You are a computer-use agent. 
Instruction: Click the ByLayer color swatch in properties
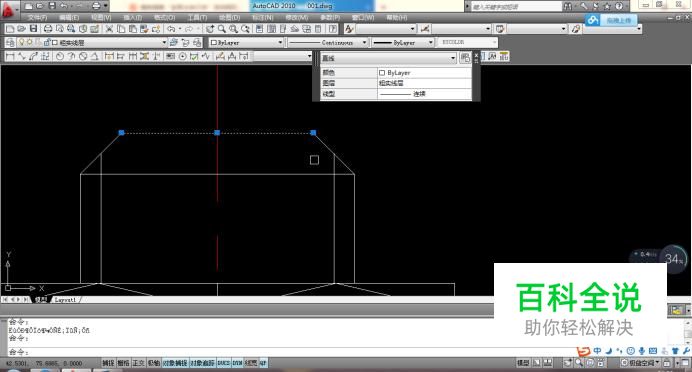[x=382, y=73]
